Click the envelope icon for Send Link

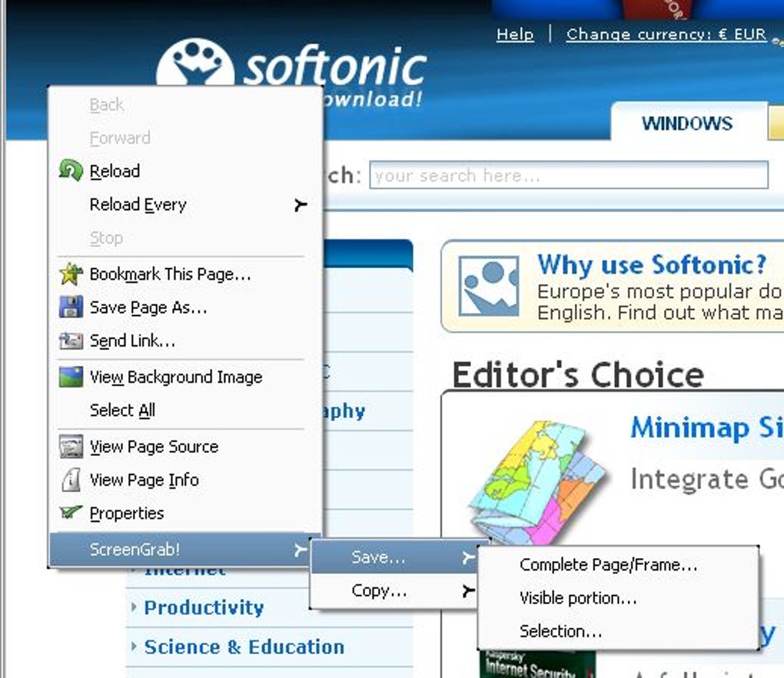click(71, 341)
